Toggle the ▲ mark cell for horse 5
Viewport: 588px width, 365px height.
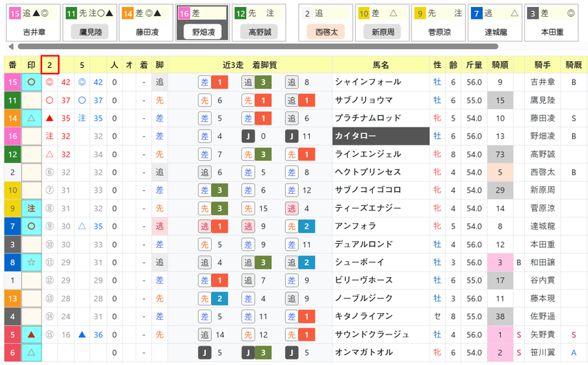pyautogui.click(x=32, y=335)
